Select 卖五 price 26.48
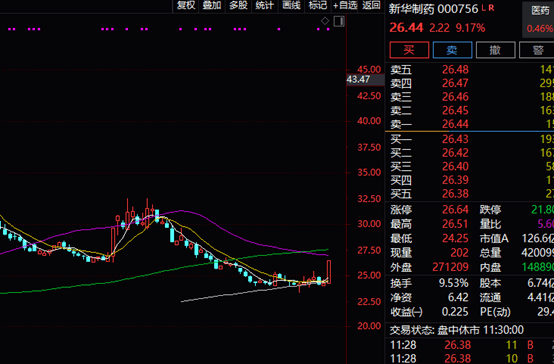 click(455, 70)
